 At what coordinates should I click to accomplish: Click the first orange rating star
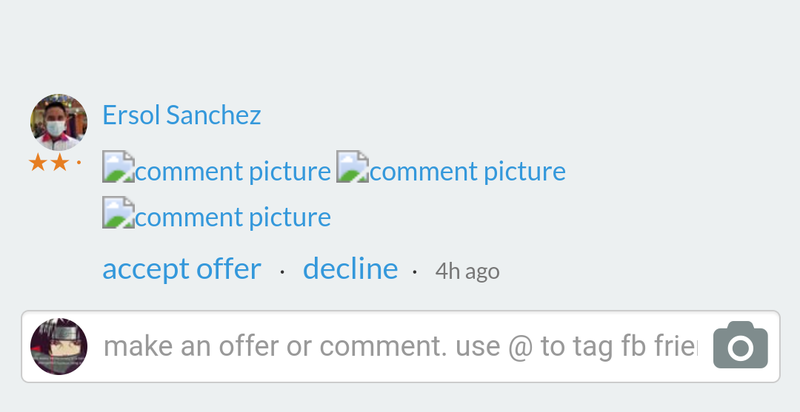38,163
